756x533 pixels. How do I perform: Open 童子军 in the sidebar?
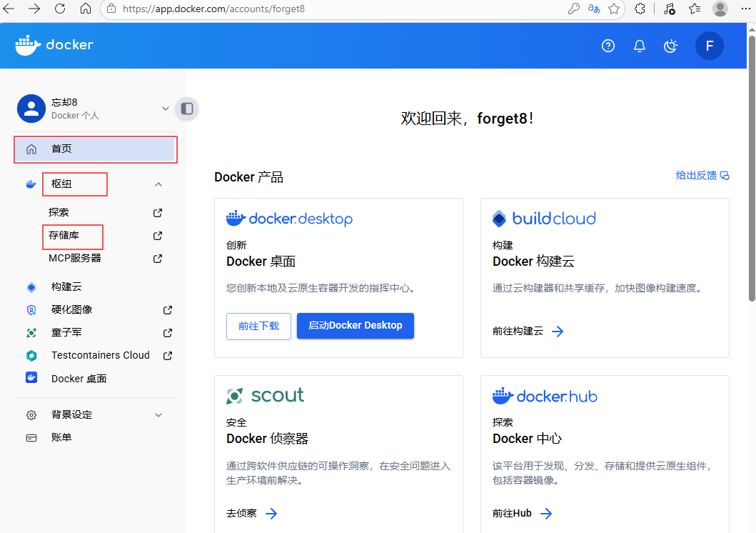pyautogui.click(x=66, y=332)
